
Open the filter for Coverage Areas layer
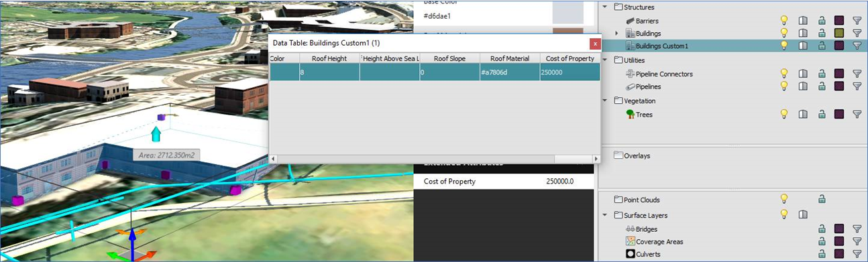pyautogui.click(x=857, y=241)
